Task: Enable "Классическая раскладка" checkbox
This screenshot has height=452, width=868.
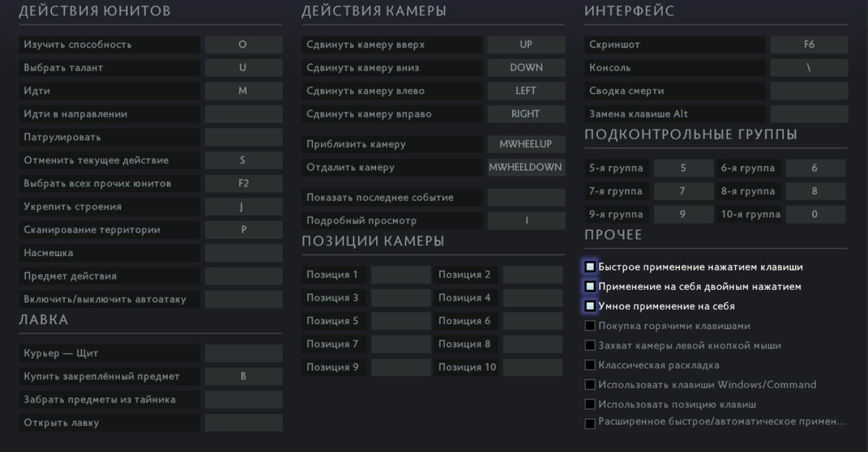Action: tap(590, 365)
